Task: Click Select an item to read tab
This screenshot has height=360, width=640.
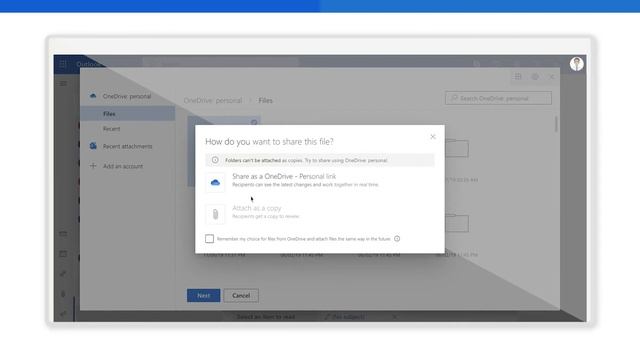Action: click(x=266, y=317)
